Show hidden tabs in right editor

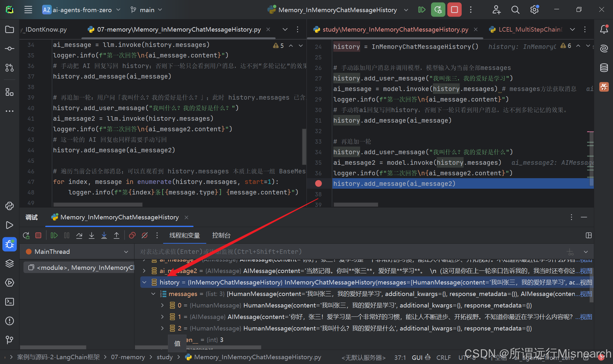click(x=572, y=29)
